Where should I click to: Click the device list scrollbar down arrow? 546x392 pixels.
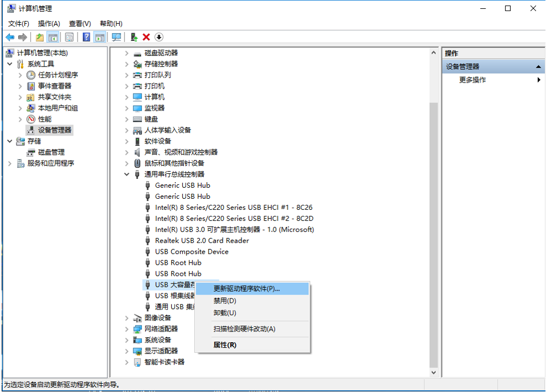[x=434, y=373]
